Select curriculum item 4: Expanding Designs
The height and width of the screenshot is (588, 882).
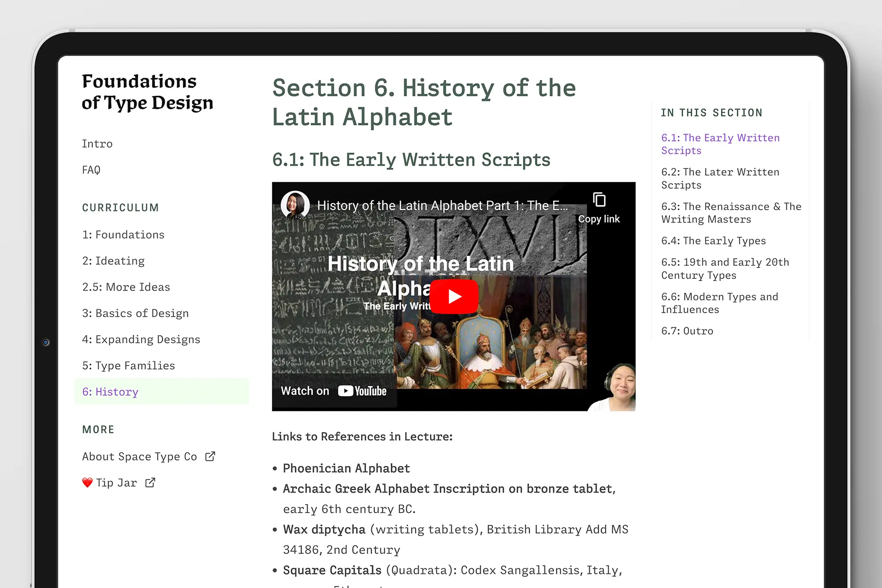pos(141,339)
